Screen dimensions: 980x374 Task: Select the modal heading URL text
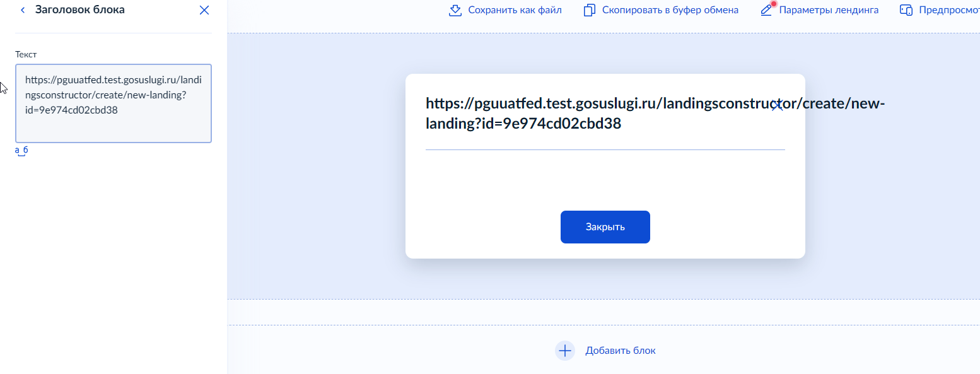point(656,114)
